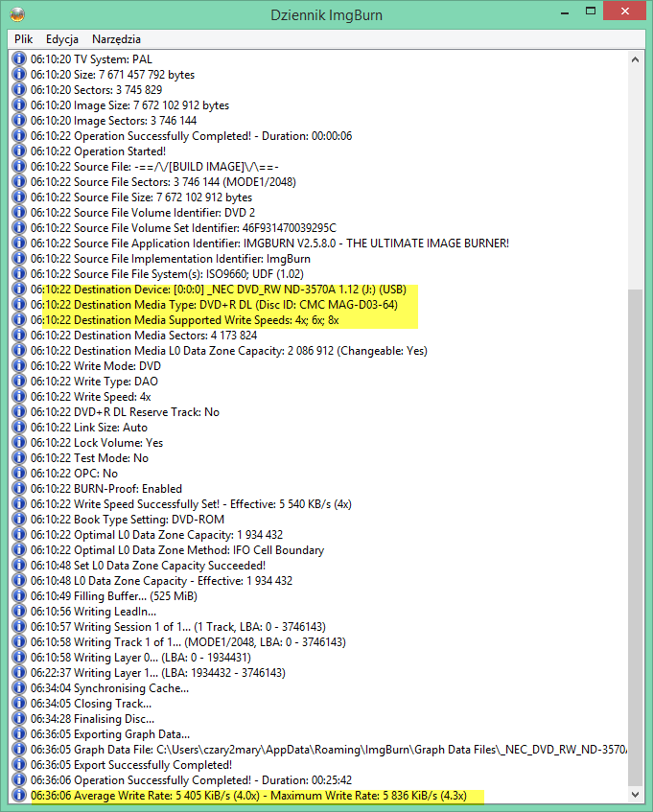Click info icon beside Writing LeadIn line
653x812 pixels.
19,612
